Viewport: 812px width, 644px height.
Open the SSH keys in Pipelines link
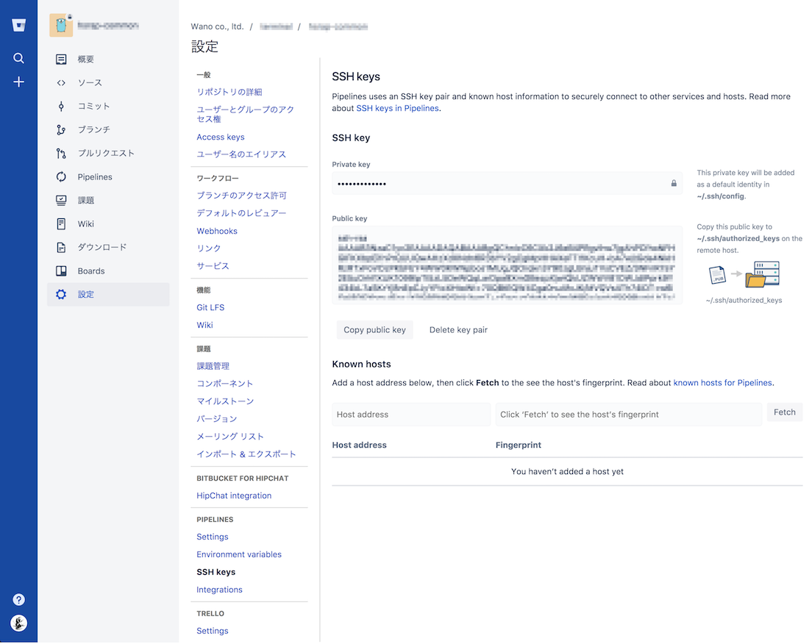coord(396,107)
